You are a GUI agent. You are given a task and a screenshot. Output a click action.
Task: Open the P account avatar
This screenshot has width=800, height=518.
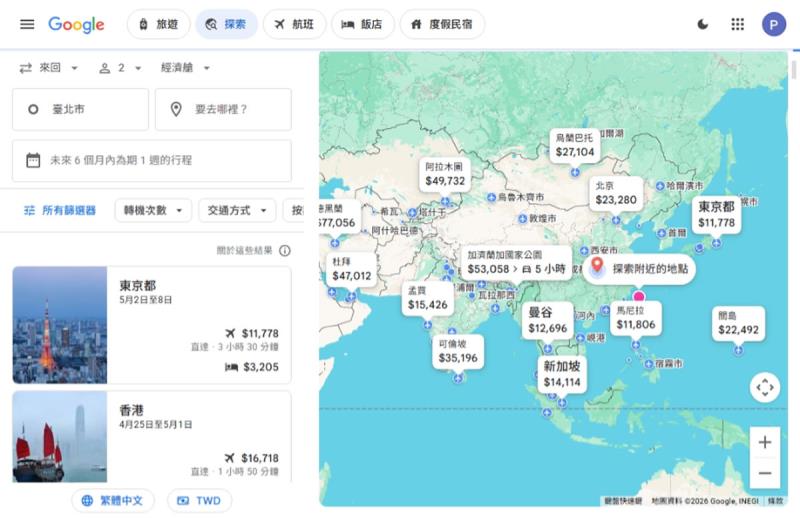(773, 24)
